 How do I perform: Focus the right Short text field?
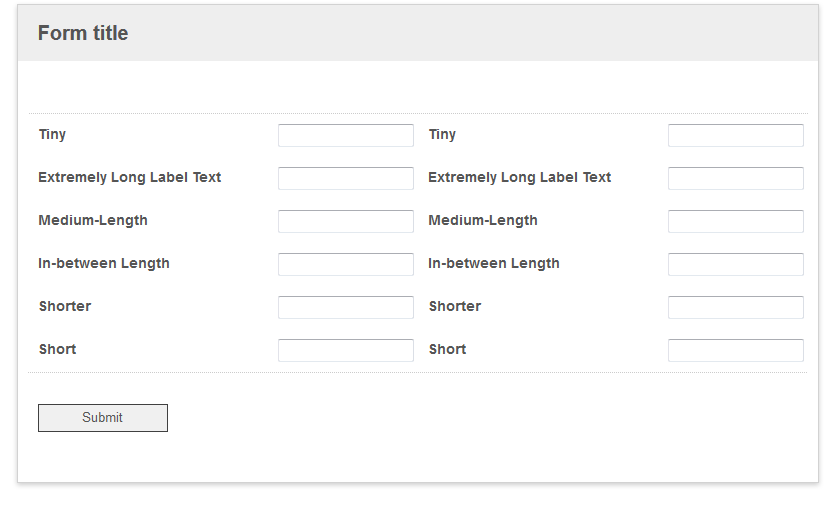[736, 350]
